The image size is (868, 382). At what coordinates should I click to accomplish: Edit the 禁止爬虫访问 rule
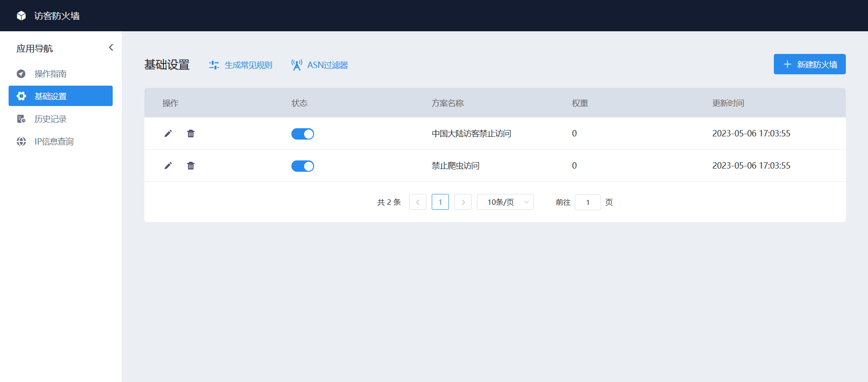168,165
